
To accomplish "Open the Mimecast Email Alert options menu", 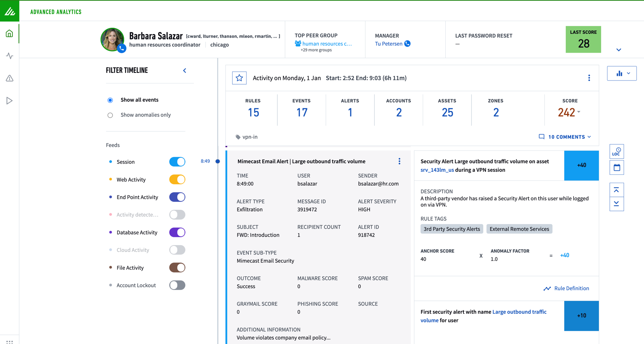I will tap(399, 161).
